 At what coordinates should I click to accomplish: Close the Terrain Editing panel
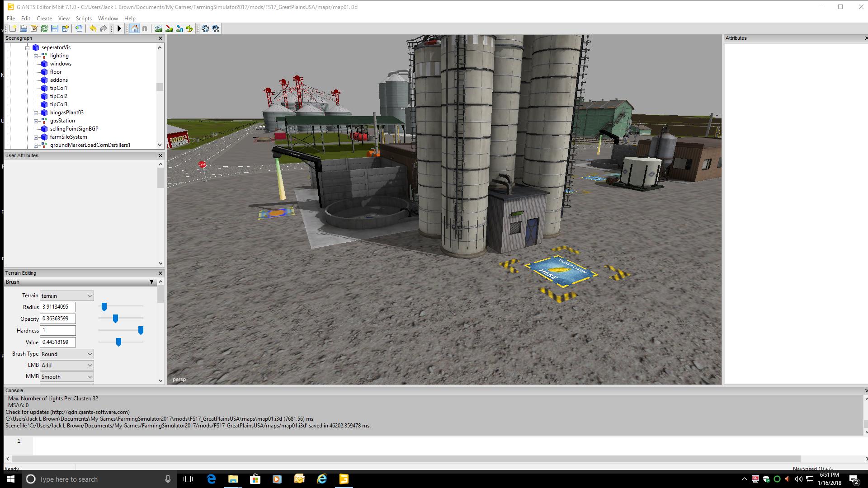pyautogui.click(x=160, y=273)
